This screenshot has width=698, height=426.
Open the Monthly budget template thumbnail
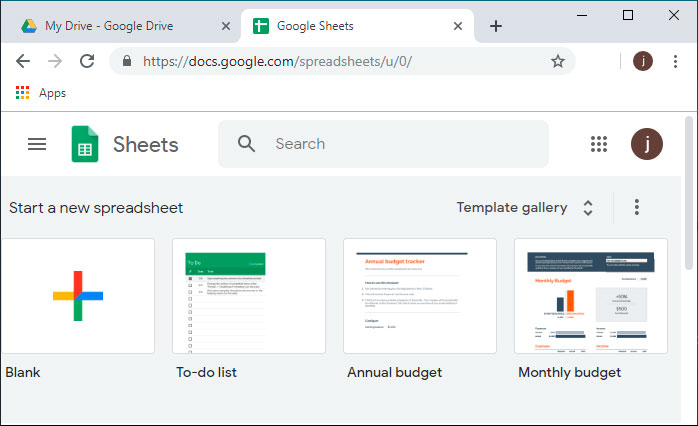[x=591, y=296]
